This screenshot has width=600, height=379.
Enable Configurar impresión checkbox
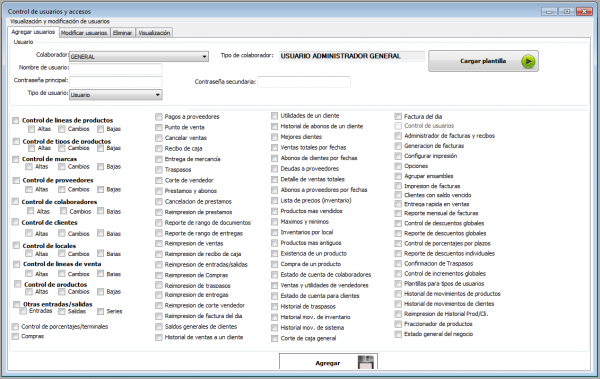[398, 156]
